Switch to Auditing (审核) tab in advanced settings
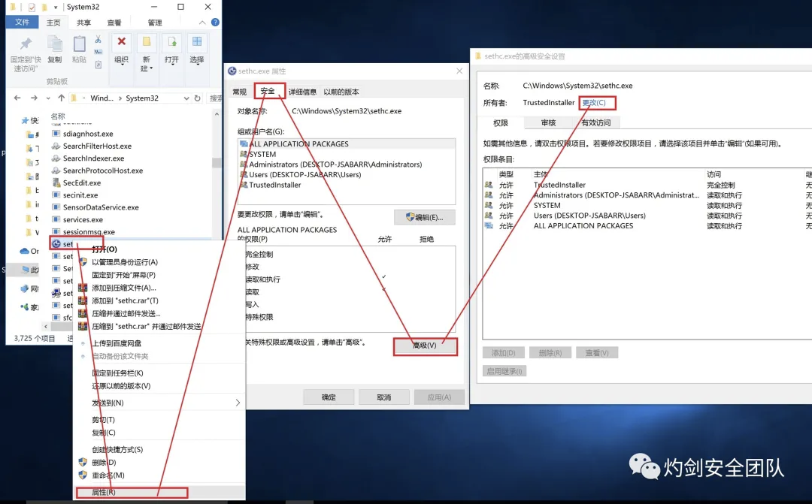The height and width of the screenshot is (504, 812). (x=548, y=123)
